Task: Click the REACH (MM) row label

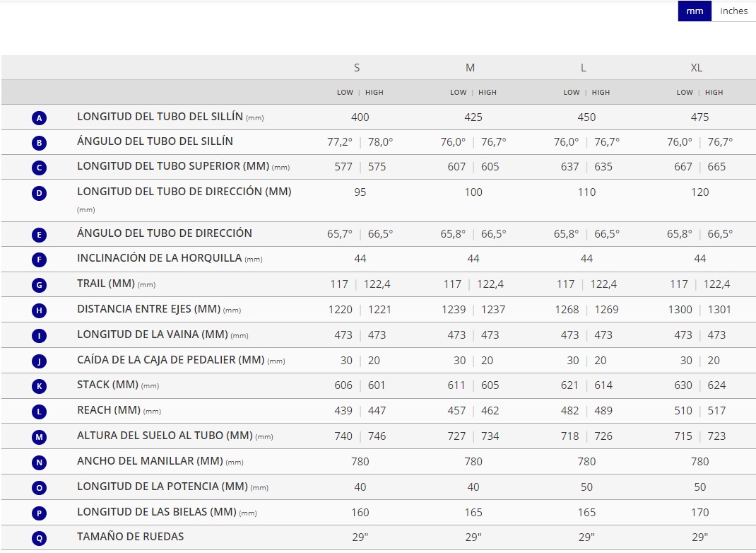Action: 109,410
